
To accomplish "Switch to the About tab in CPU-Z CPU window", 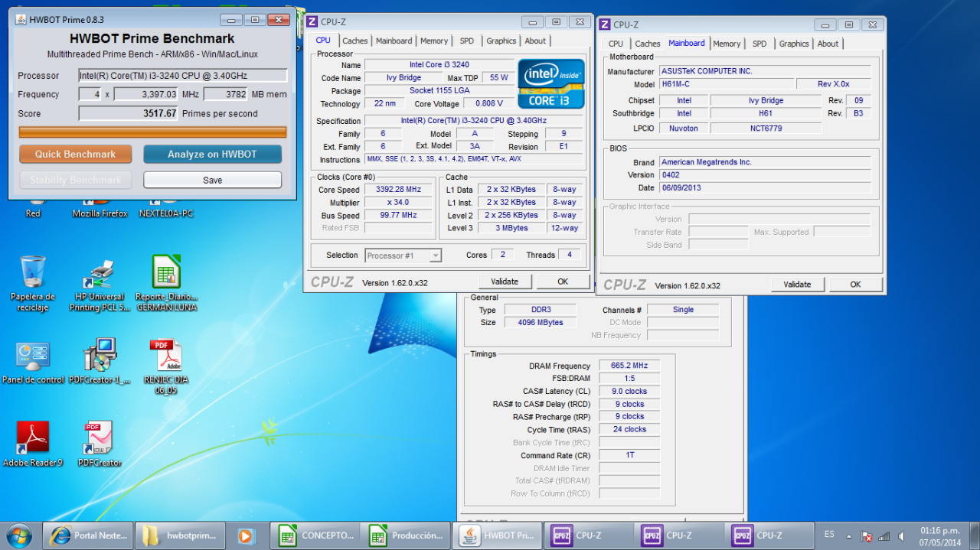I will click(536, 41).
